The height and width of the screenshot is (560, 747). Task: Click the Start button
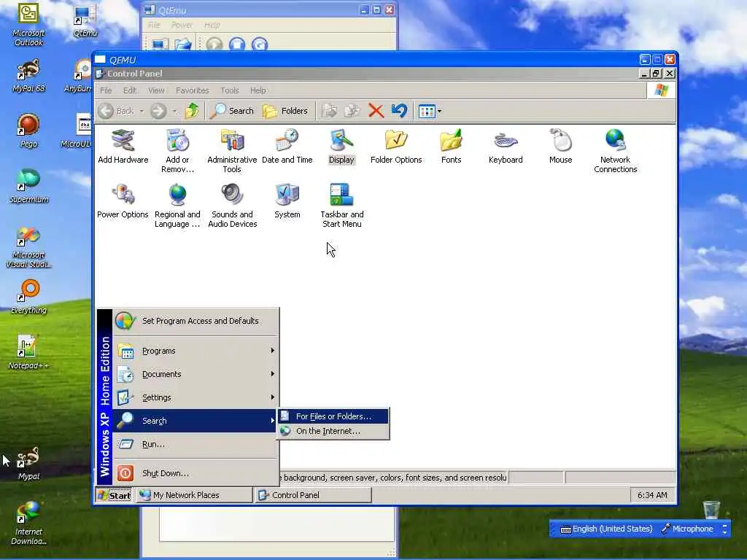[x=114, y=495]
